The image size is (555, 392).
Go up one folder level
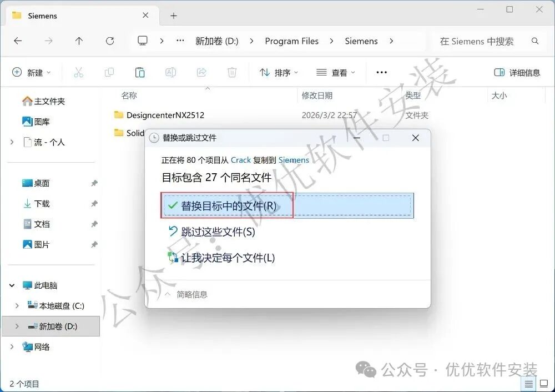pyautogui.click(x=79, y=41)
